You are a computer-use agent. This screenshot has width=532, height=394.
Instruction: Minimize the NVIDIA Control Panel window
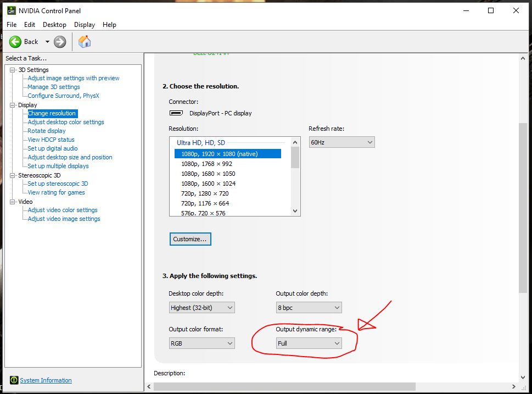[x=466, y=10]
